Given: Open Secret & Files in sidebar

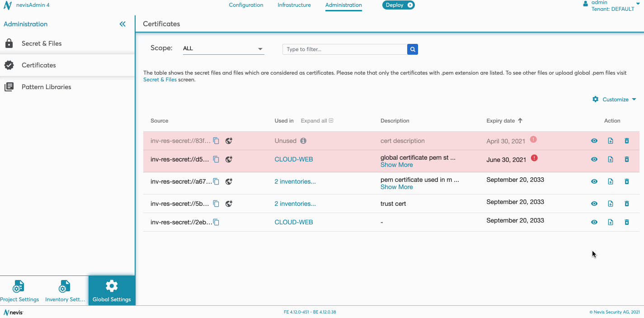Looking at the screenshot, I should point(42,43).
